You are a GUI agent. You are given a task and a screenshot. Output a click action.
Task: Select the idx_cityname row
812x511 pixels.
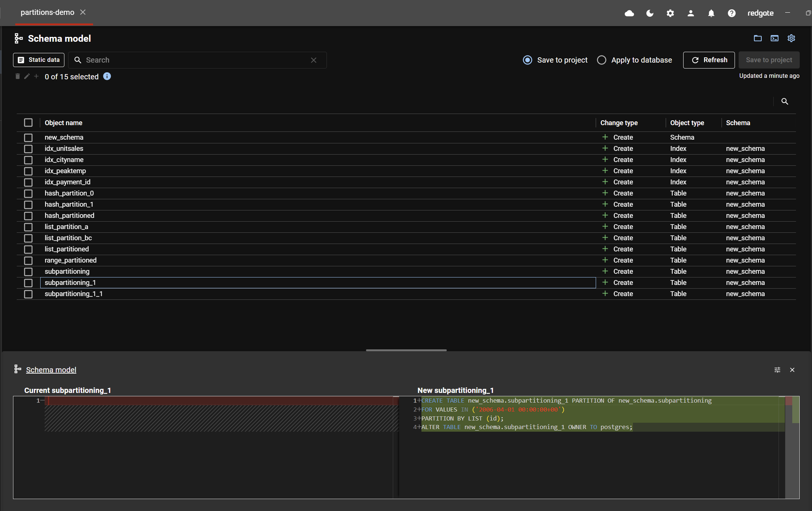point(406,160)
